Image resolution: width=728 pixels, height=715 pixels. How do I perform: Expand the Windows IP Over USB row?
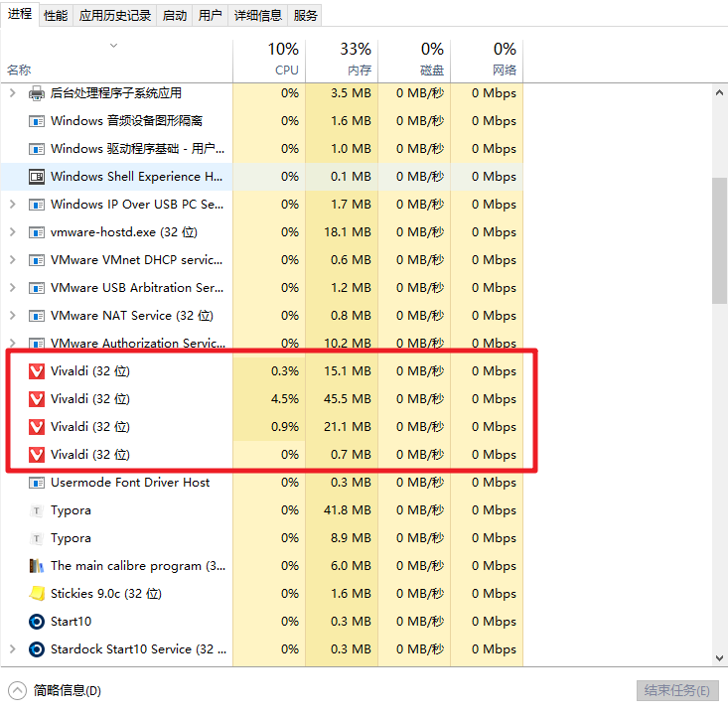coord(12,205)
